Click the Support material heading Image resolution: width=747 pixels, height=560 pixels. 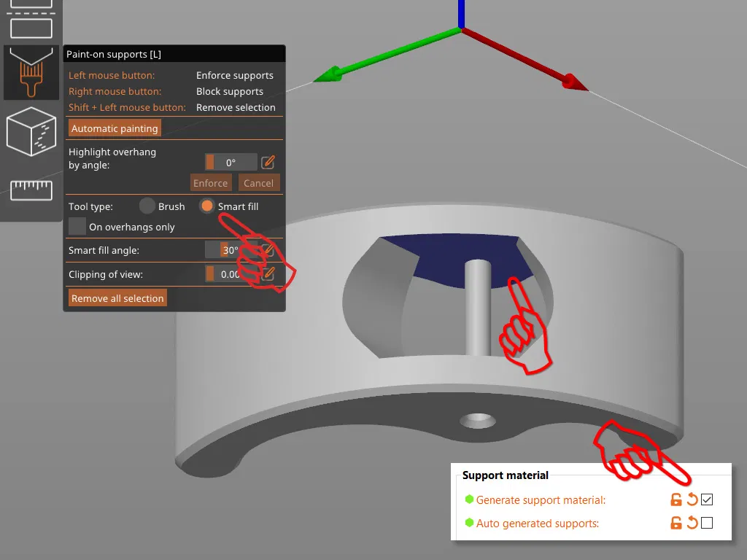[505, 475]
